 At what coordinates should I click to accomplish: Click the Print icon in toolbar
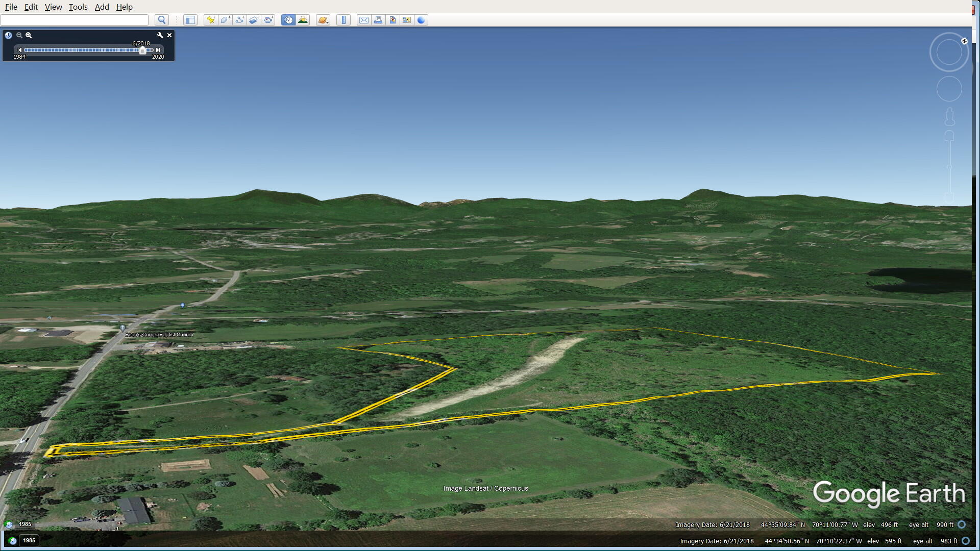tap(378, 20)
